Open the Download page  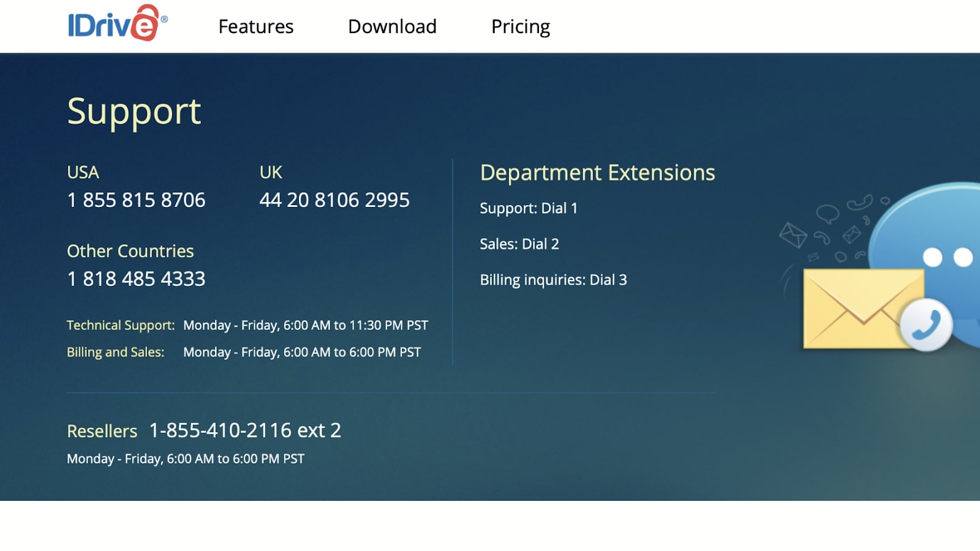(x=392, y=26)
